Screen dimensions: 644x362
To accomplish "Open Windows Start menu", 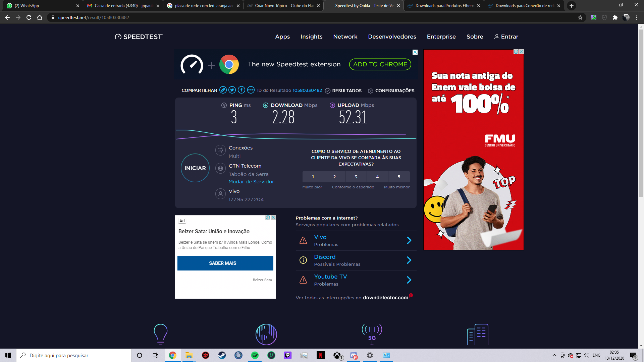I will tap(8, 355).
